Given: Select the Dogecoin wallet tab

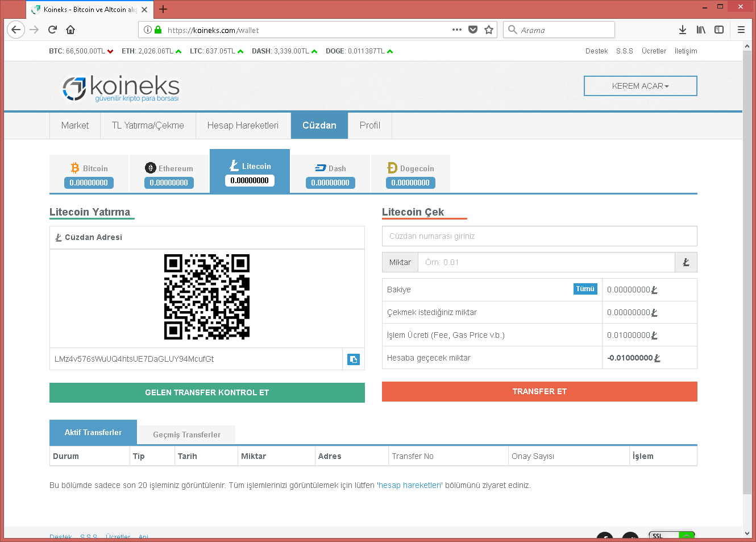Looking at the screenshot, I should pyautogui.click(x=410, y=173).
